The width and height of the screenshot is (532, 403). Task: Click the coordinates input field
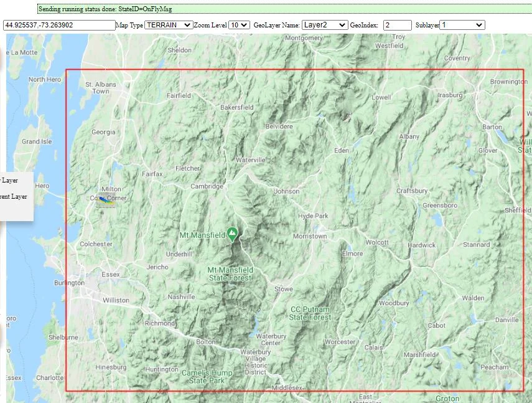click(59, 25)
